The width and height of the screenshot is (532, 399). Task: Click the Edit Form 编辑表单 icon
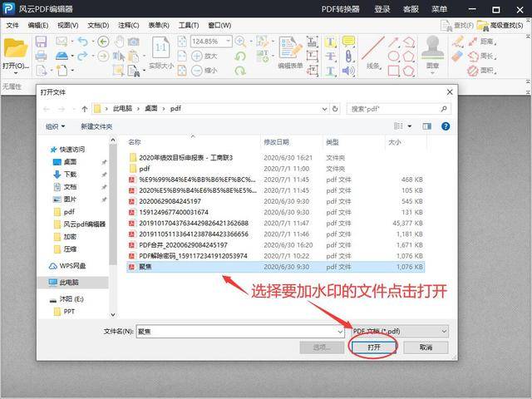point(290,48)
